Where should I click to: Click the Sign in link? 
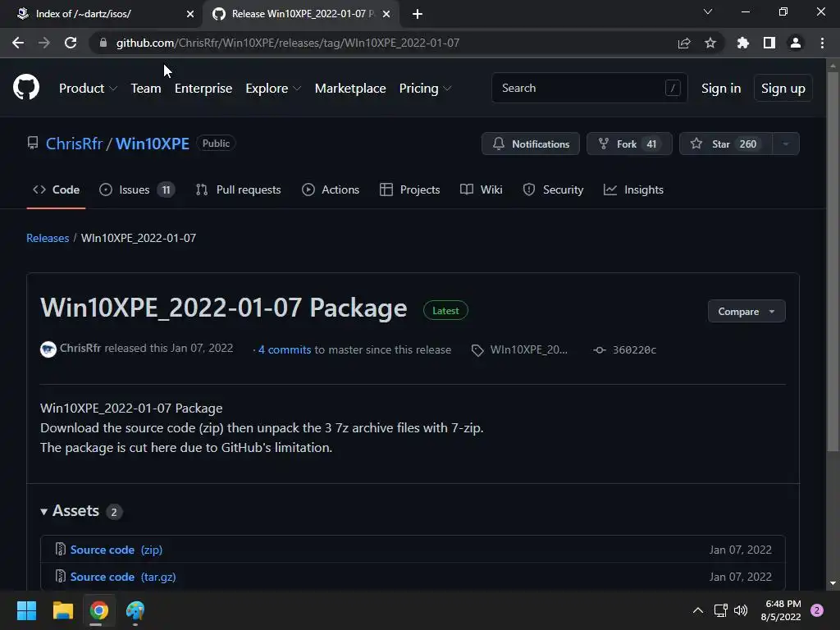(x=721, y=89)
